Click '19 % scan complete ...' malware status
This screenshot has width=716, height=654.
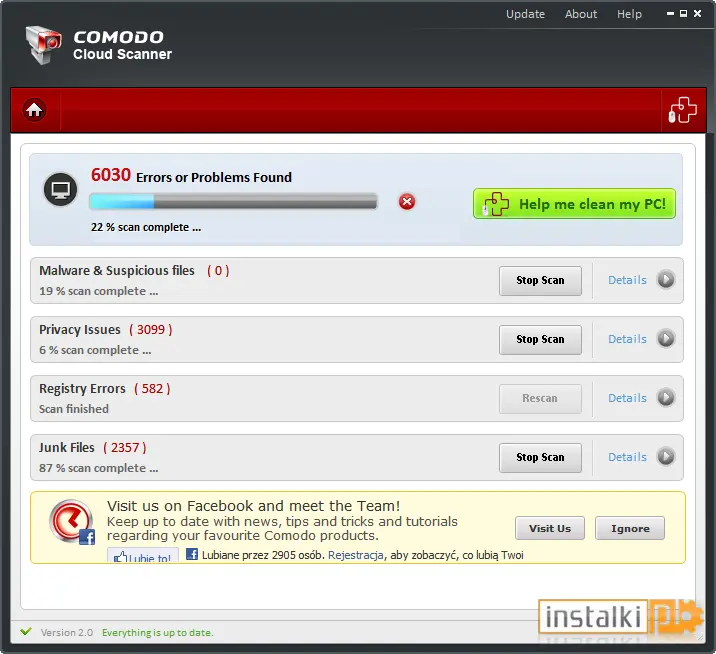99,291
